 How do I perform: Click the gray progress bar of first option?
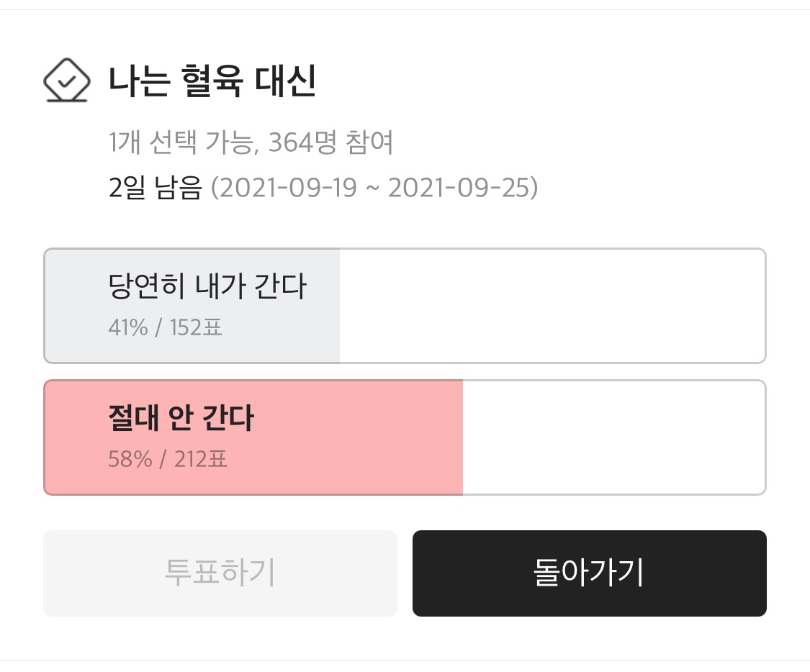pos(191,304)
